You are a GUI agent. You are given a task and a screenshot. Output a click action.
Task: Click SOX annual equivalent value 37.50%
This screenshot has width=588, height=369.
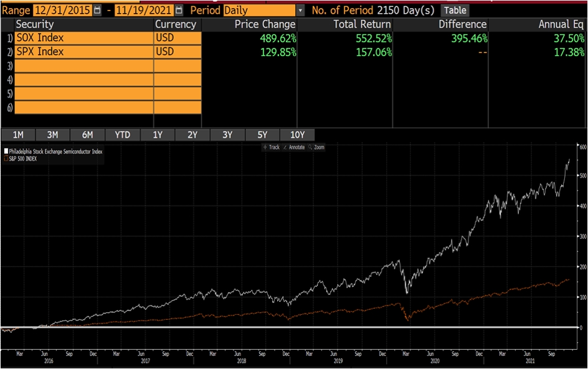coord(569,38)
